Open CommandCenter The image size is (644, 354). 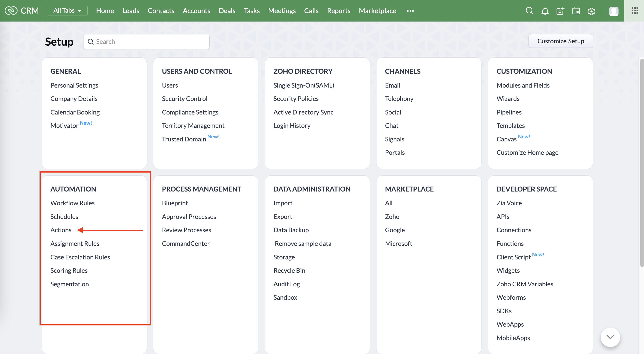[186, 243]
